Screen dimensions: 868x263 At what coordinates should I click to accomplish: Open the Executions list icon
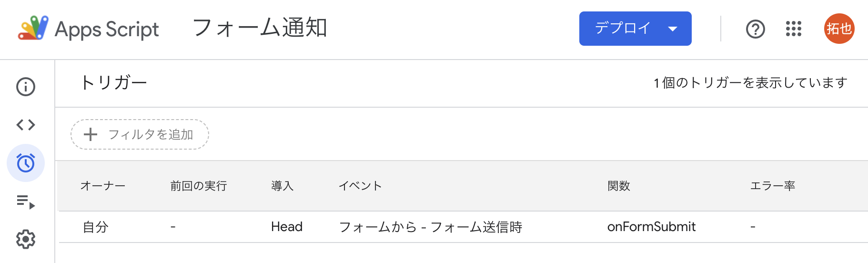pyautogui.click(x=26, y=202)
